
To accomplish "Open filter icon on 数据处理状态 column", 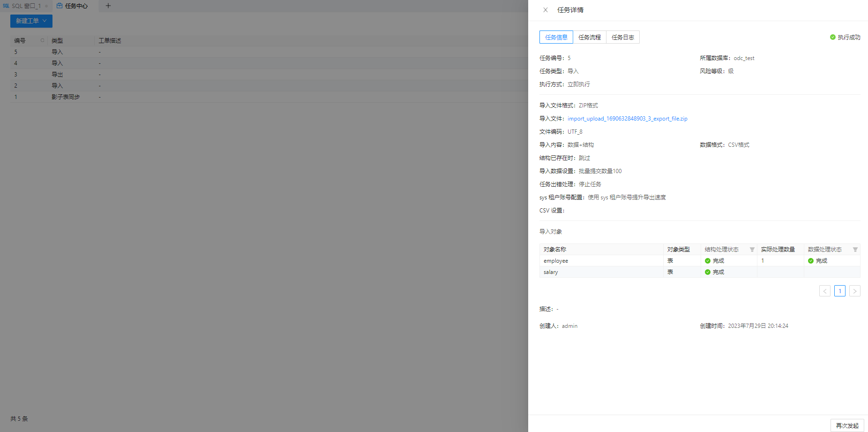I will [855, 250].
